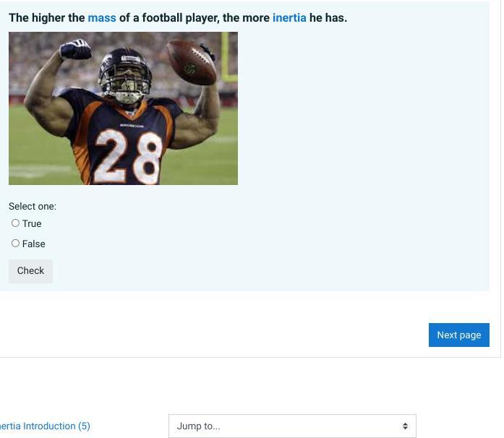Click the football player photo
The height and width of the screenshot is (438, 504).
(123, 108)
